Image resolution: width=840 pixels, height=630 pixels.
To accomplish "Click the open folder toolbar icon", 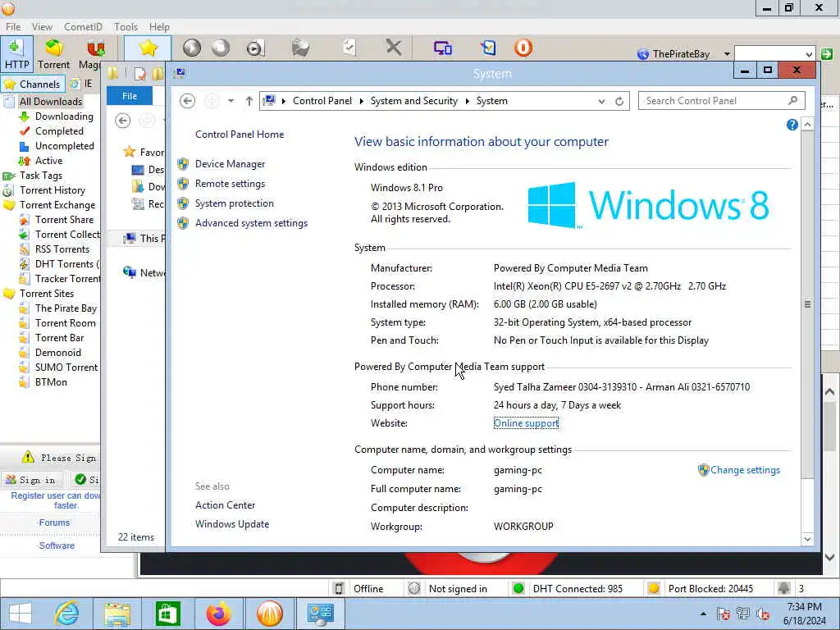I will tap(300, 48).
